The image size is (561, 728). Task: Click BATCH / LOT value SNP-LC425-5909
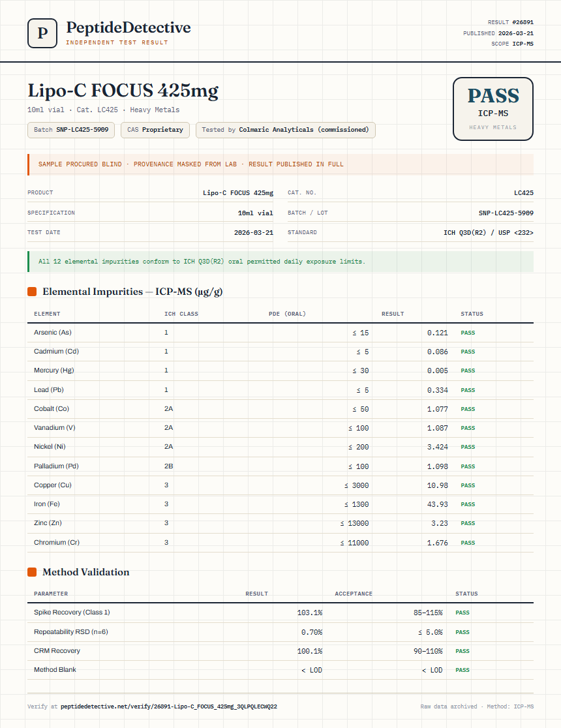[506, 213]
